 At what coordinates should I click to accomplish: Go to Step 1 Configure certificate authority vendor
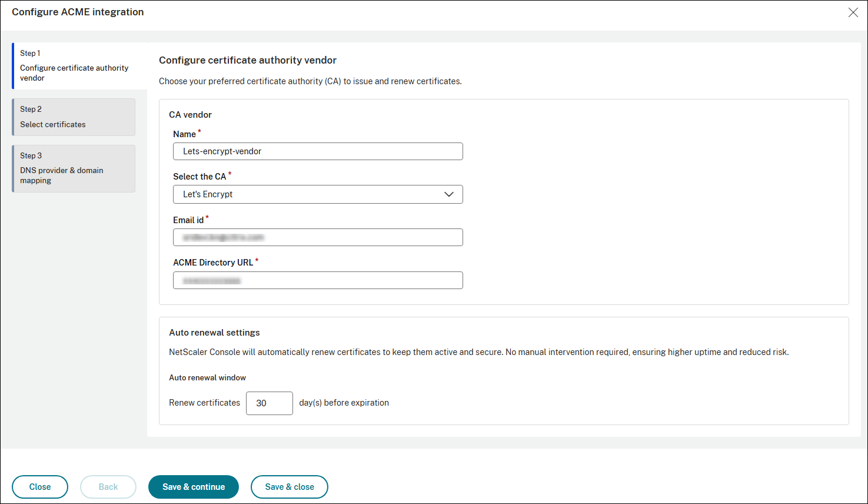(x=74, y=65)
